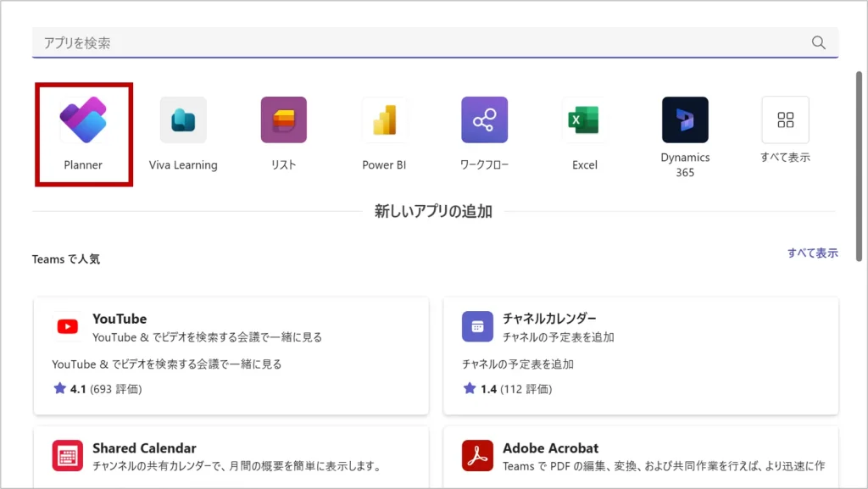Select the ワークフロー app icon

coord(484,120)
